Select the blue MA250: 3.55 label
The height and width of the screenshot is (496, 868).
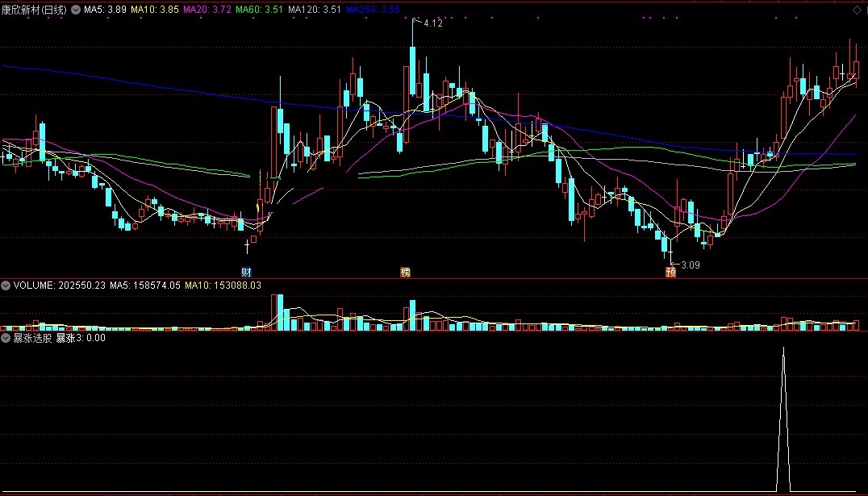click(x=373, y=10)
